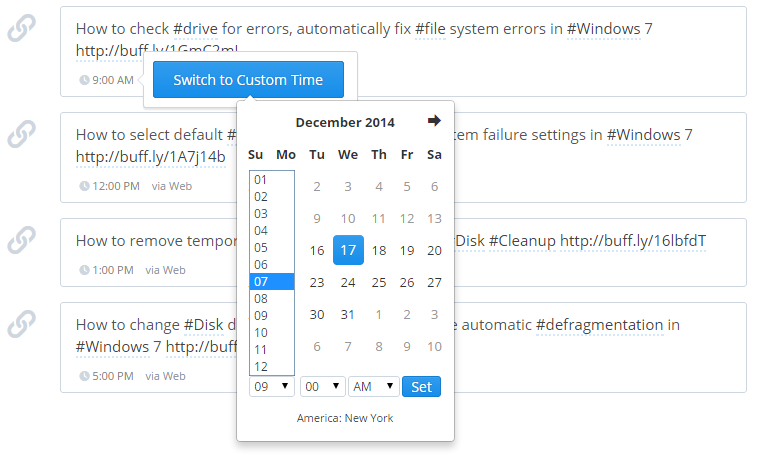Click the clock icon next to 1:00 PM

(x=84, y=270)
